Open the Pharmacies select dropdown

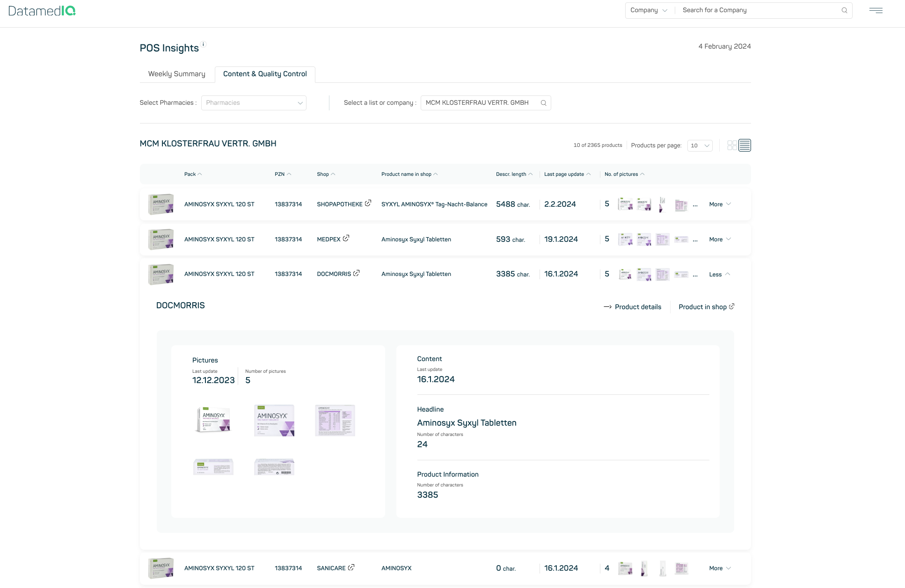point(254,103)
